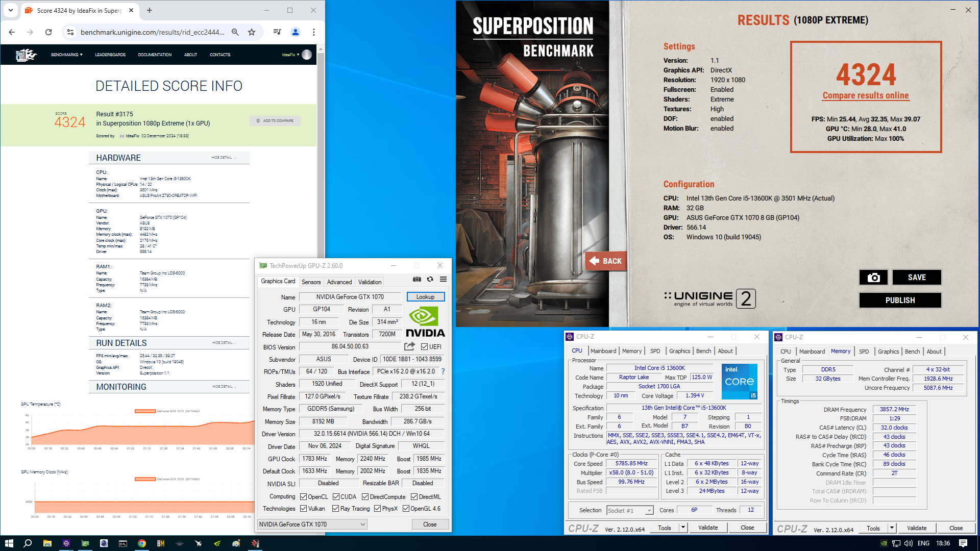The image size is (980, 551).
Task: Click Compare results online link in Superposition
Action: tap(865, 95)
